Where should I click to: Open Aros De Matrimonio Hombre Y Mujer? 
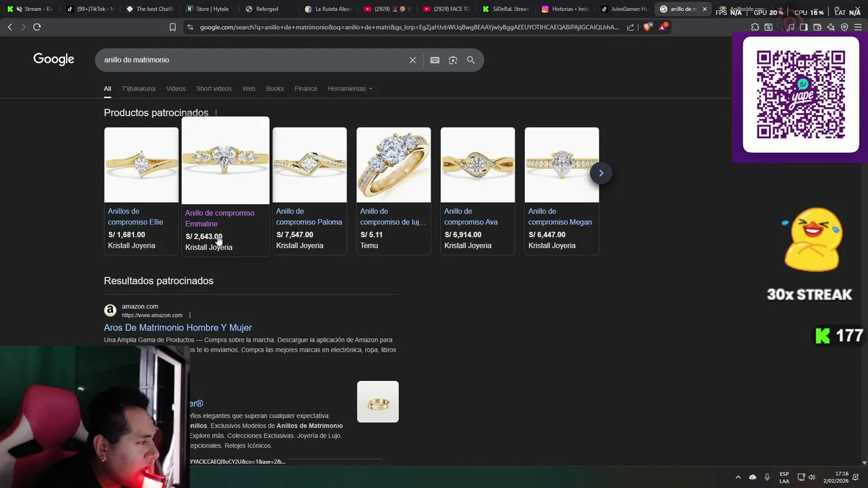pos(178,327)
